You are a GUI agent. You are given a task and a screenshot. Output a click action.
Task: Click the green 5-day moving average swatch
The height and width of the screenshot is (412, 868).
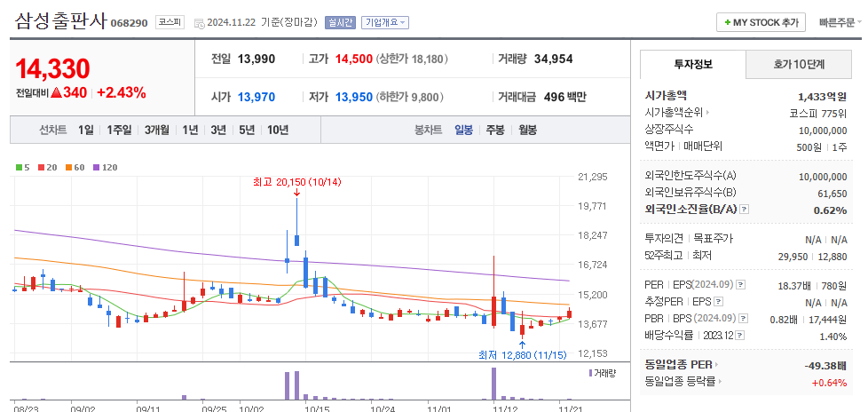tap(20, 167)
